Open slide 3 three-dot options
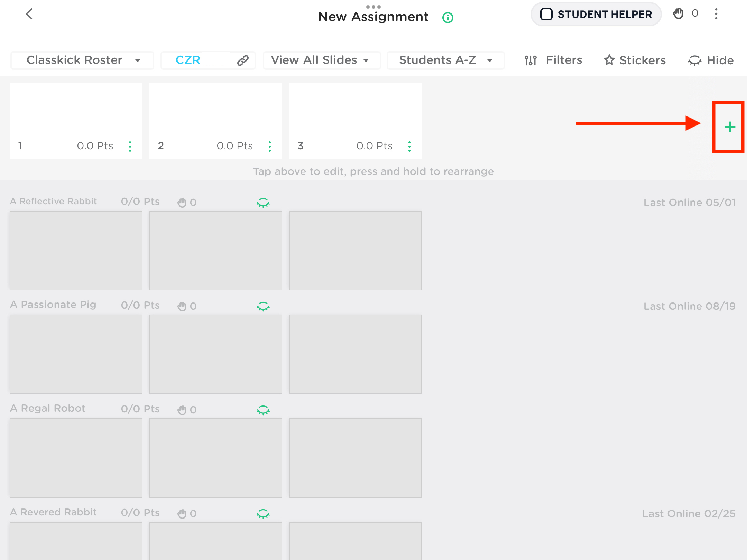 coord(409,147)
